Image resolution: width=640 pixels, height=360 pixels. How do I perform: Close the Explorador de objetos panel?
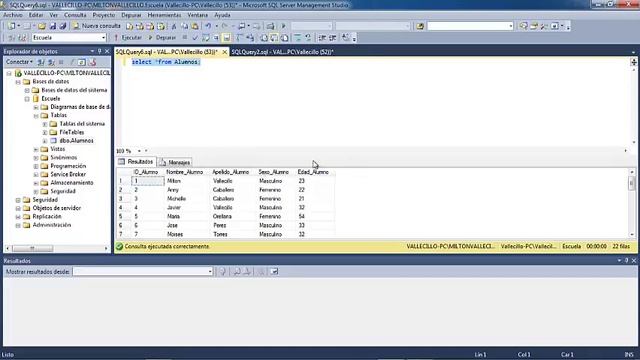point(107,51)
